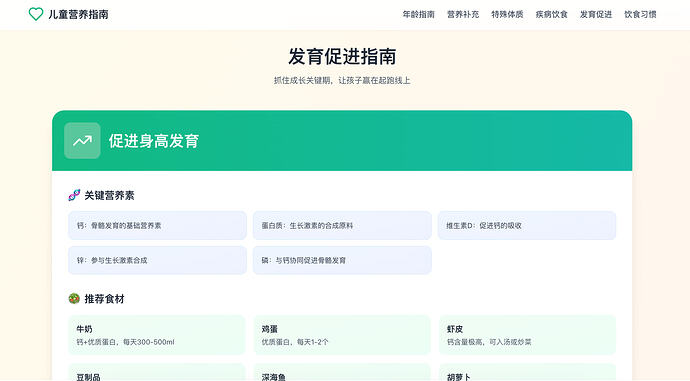Click the 鸡蛋 food card title
The width and height of the screenshot is (690, 381).
click(x=269, y=329)
